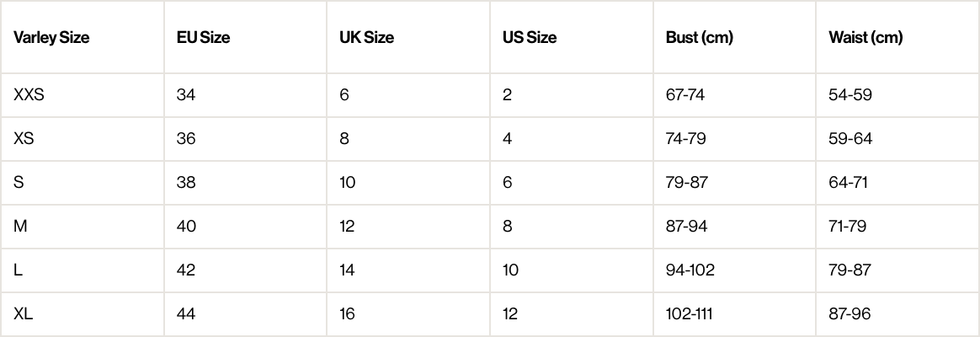Click the bust measurement 102-111 cell
This screenshot has width=980, height=337.
coord(689,314)
